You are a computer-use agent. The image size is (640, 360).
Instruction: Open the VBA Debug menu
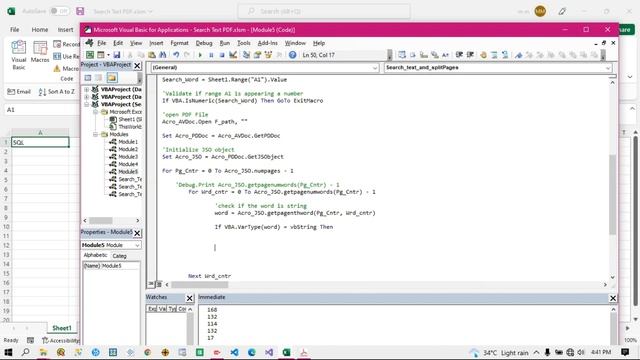(x=204, y=43)
